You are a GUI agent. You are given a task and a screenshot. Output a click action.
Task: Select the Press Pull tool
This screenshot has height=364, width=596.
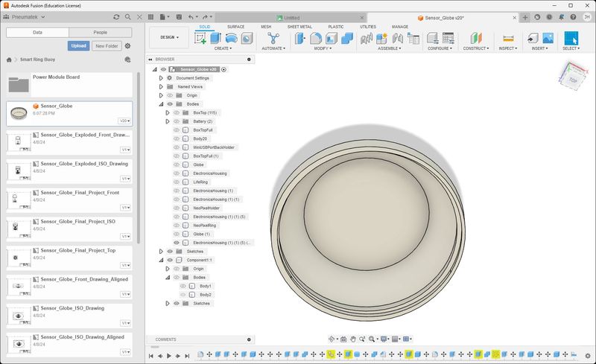click(x=299, y=39)
